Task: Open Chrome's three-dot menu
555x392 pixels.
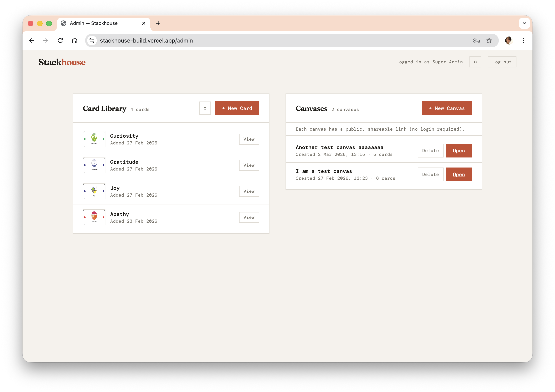Action: click(x=523, y=41)
